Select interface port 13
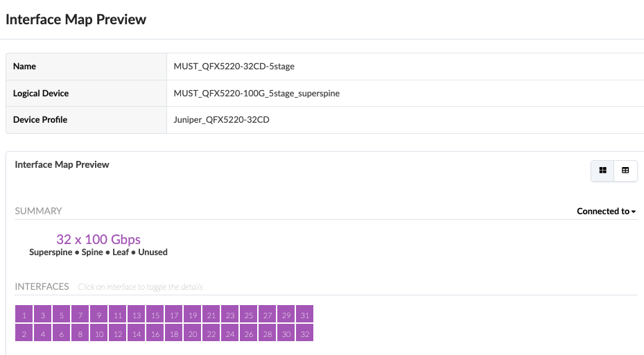Screen dimensions: 644x355 [137, 315]
